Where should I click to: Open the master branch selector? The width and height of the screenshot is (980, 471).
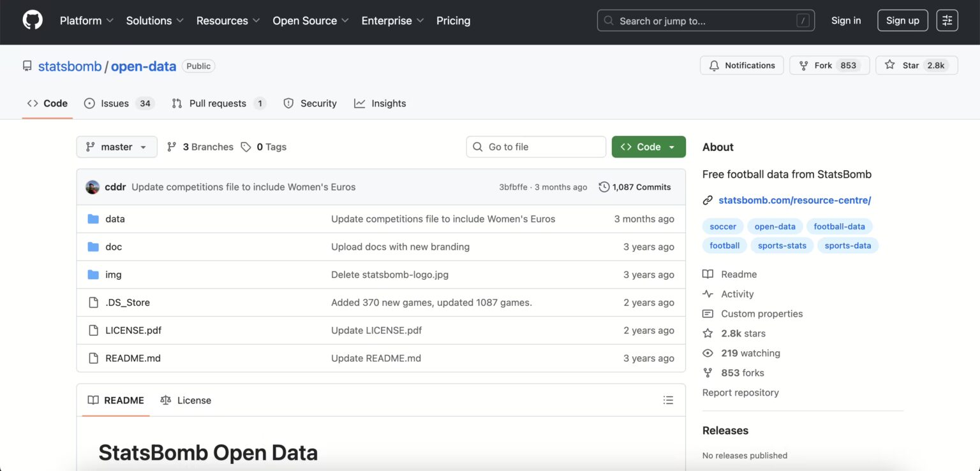click(x=116, y=147)
